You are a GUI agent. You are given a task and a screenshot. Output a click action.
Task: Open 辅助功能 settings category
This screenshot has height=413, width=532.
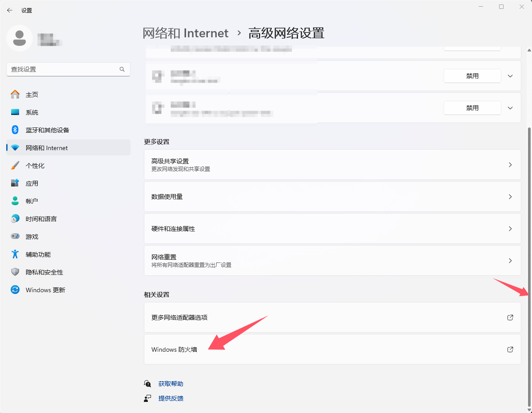tap(68, 254)
